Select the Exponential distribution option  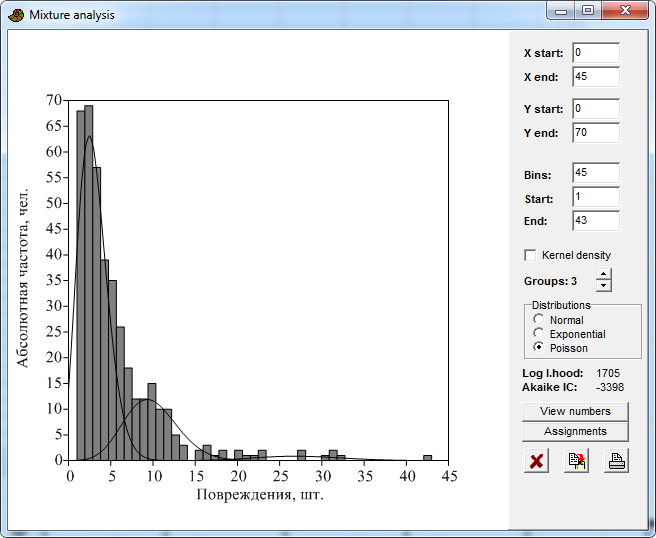tap(539, 334)
